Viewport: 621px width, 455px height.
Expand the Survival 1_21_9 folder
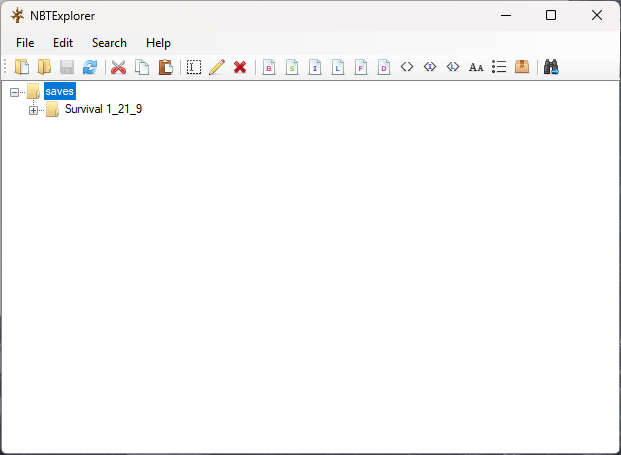coord(33,110)
